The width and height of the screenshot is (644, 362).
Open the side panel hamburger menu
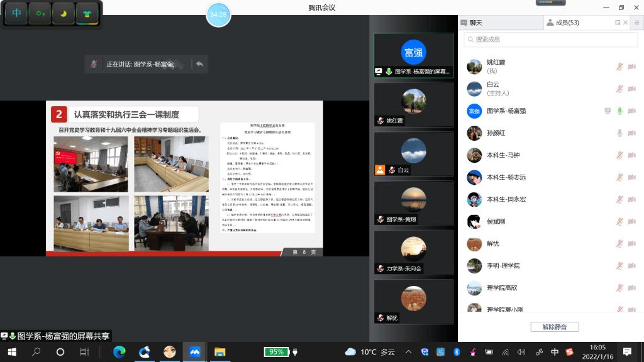coord(636,23)
